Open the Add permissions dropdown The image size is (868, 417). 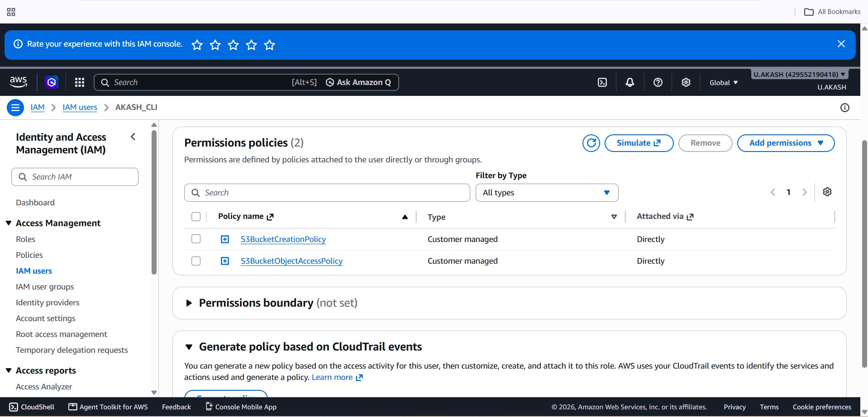(786, 143)
